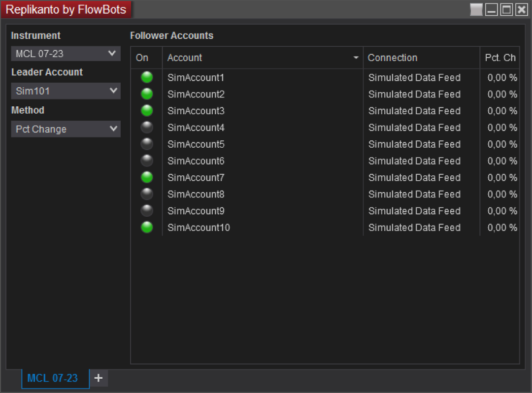Add a new tab with plus button

[x=99, y=378]
